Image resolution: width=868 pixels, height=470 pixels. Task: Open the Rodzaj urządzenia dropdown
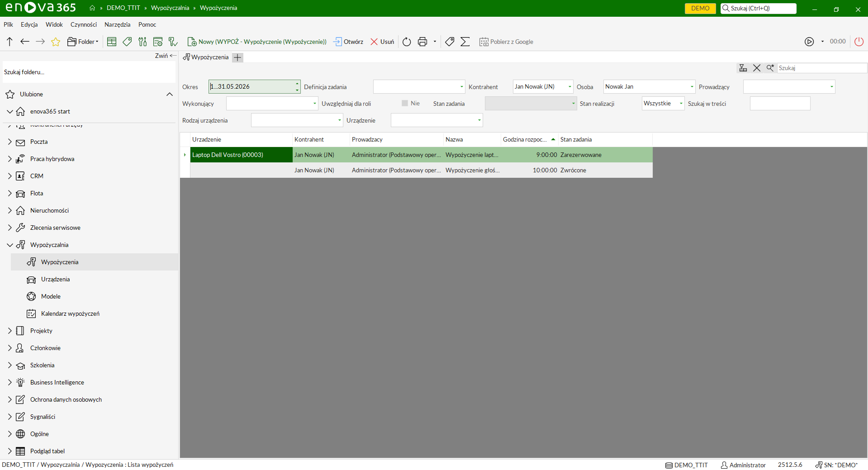click(x=339, y=120)
